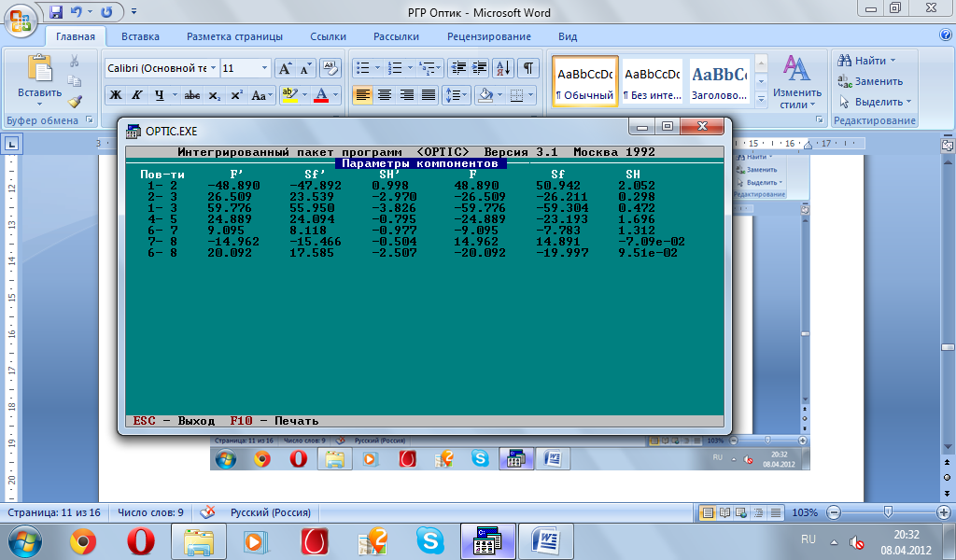The width and height of the screenshot is (956, 560).
Task: Toggle superscript formatting
Action: (x=236, y=95)
